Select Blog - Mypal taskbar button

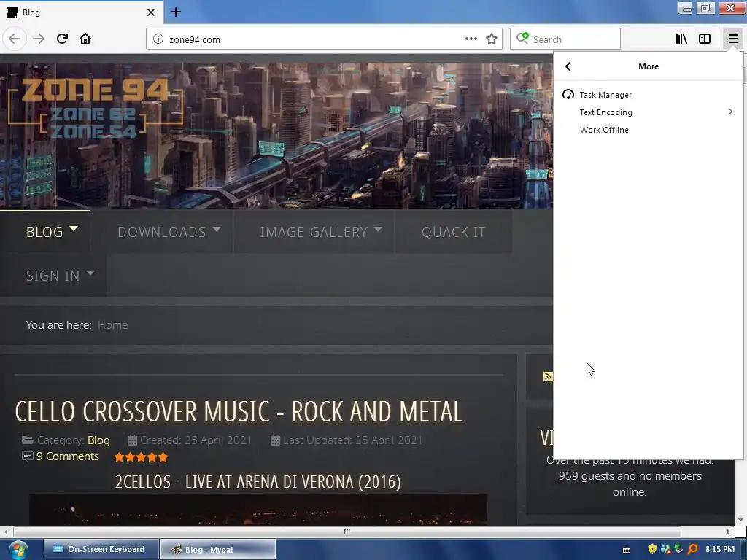(x=217, y=549)
